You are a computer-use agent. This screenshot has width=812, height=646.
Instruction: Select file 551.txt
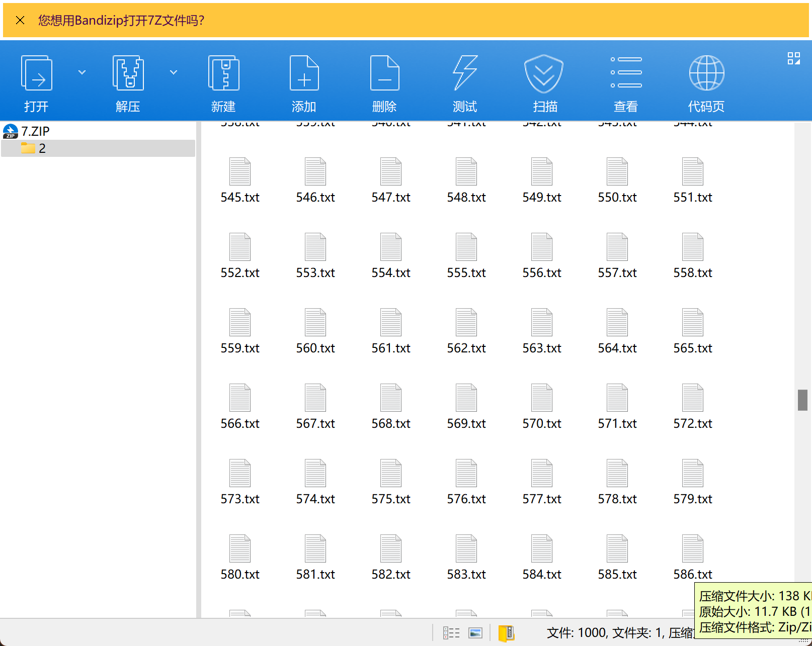pyautogui.click(x=693, y=180)
